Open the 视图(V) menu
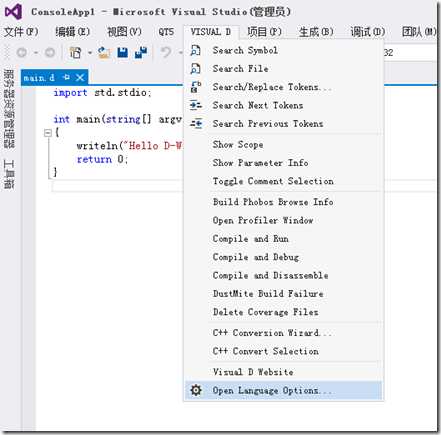Screen dimensions: 441x435 pos(124,32)
